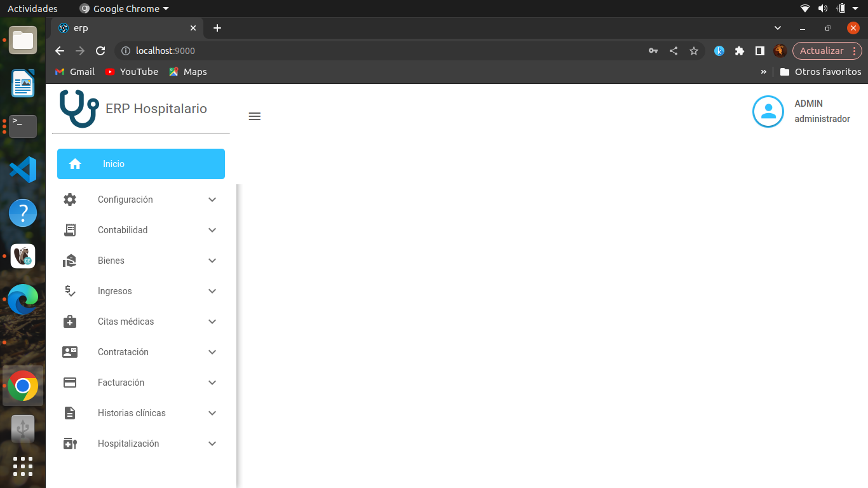Click the Actualizar browser update button
Viewport: 868px width, 488px height.
tap(821, 51)
